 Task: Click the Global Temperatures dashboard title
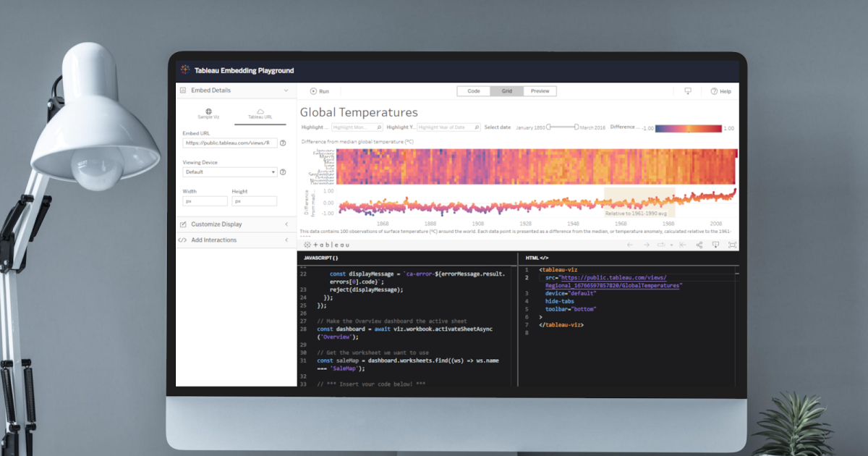coord(359,112)
